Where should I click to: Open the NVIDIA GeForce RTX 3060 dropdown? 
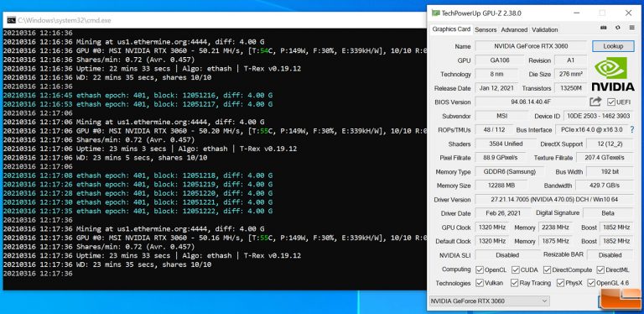pyautogui.click(x=489, y=301)
